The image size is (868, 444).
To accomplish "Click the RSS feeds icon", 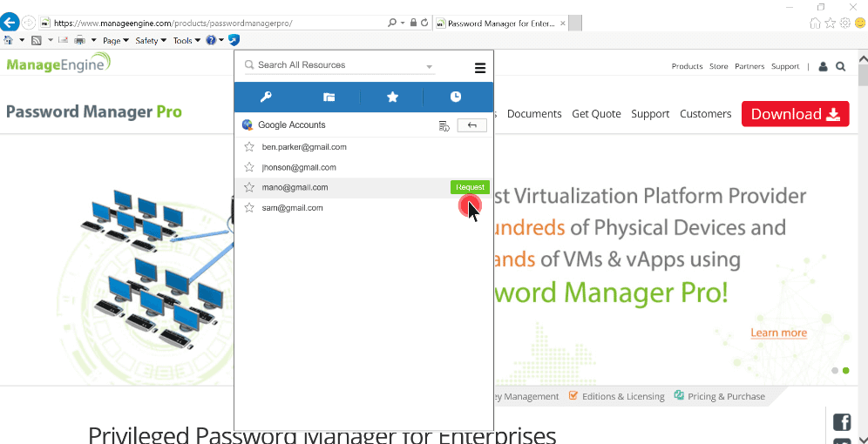I will (37, 40).
